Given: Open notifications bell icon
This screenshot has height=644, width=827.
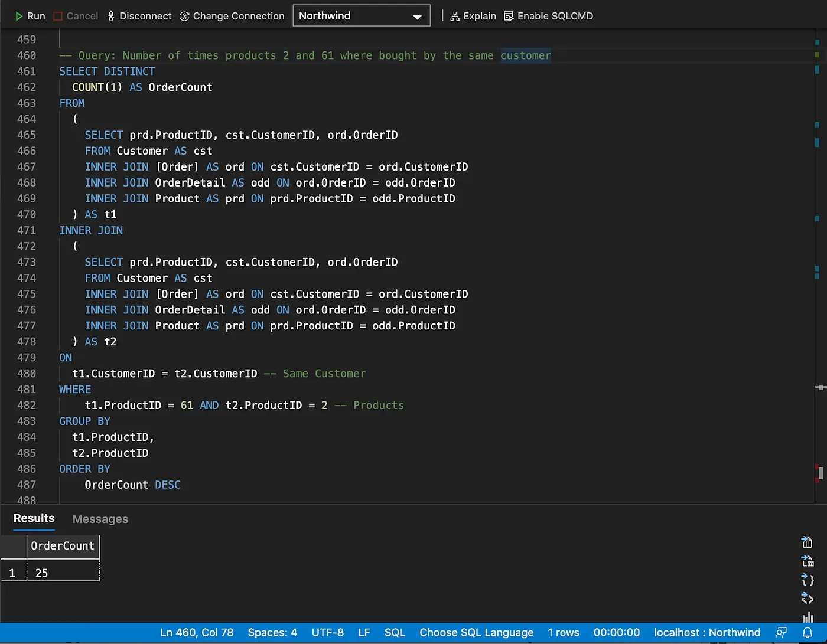Looking at the screenshot, I should click(x=808, y=633).
